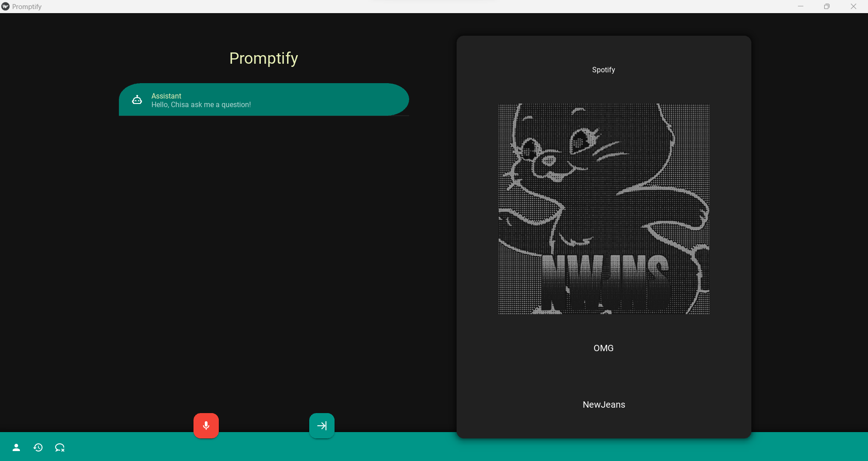Click the clear chat bubble icon

click(x=60, y=447)
